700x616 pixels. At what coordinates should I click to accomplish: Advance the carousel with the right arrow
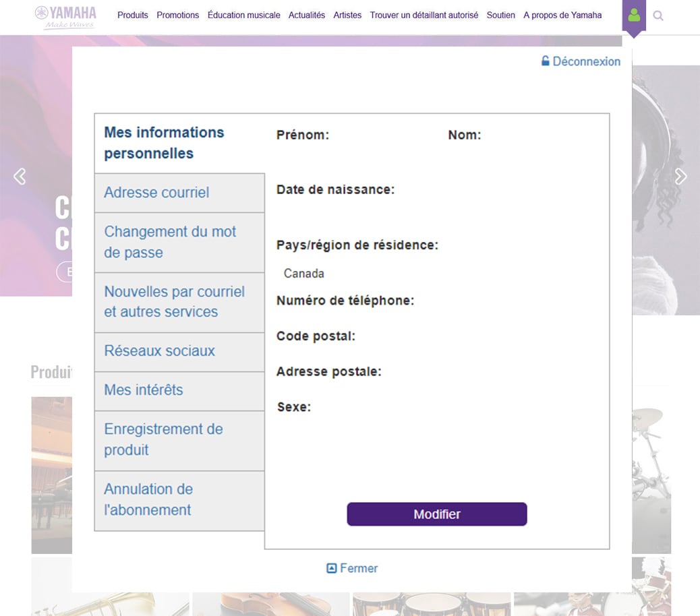click(x=681, y=176)
